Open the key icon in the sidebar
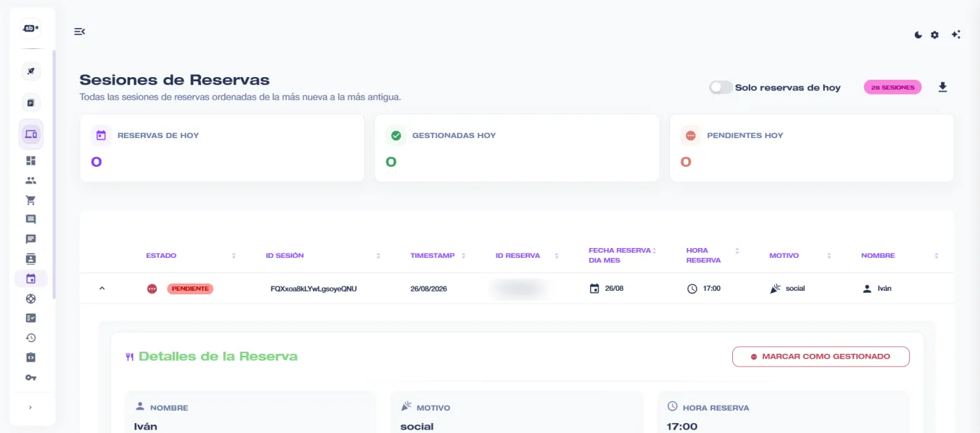 tap(31, 378)
